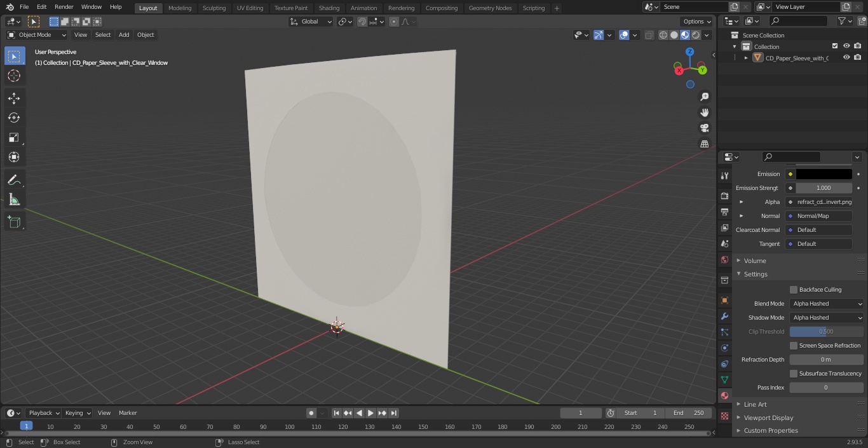The height and width of the screenshot is (448, 868).
Task: Open the Geometry Nodes workspace tab
Action: [490, 8]
